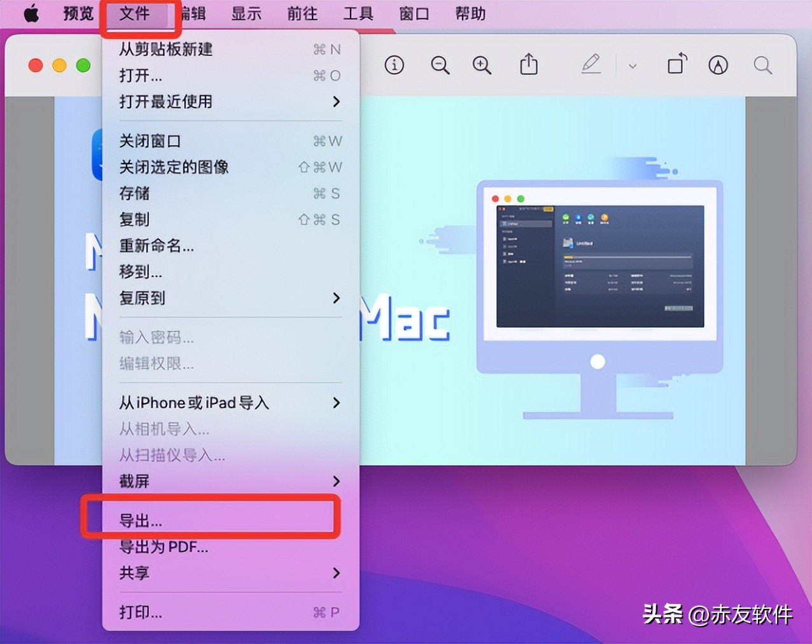The image size is (812, 644).
Task: Open the Share icon in the toolbar
Action: (528, 65)
